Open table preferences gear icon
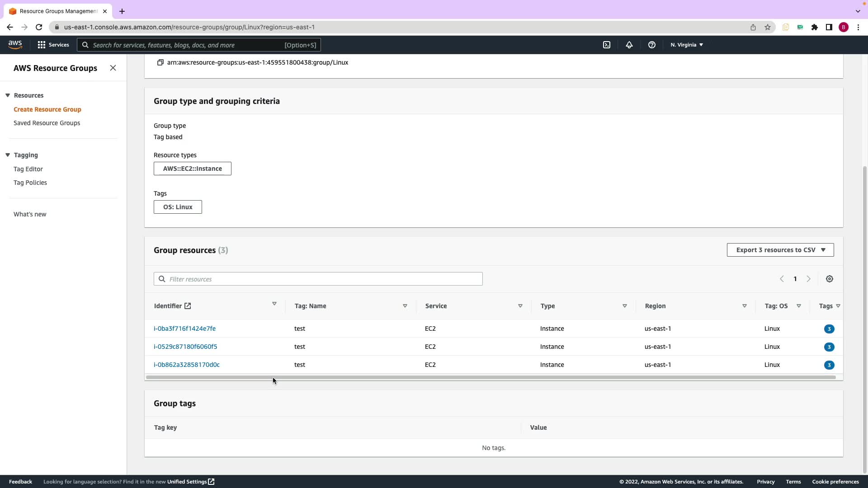This screenshot has width=868, height=488. 829,279
